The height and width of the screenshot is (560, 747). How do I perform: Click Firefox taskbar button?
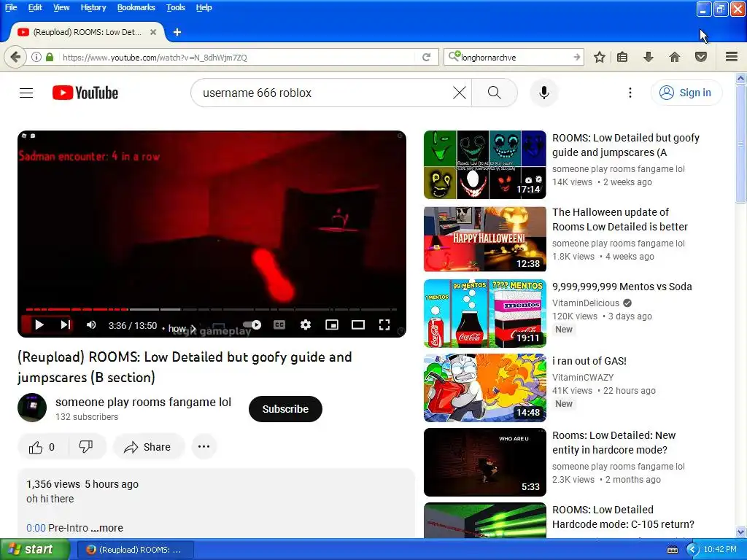pos(135,550)
